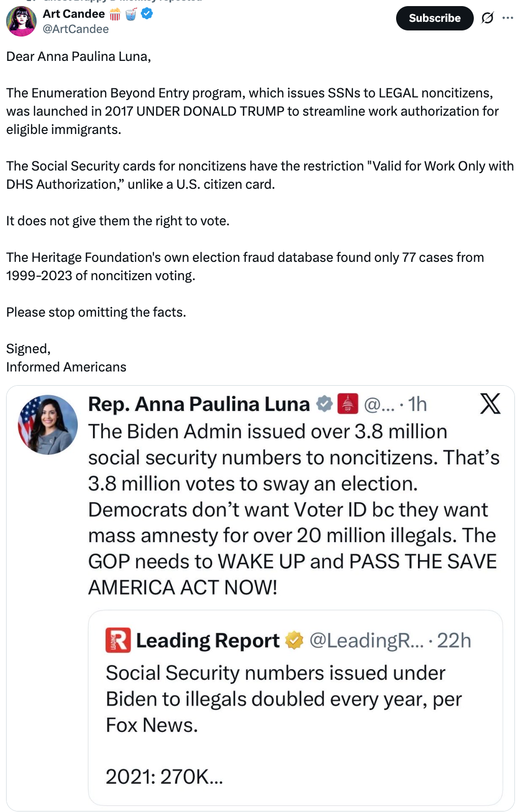
Task: Click the popcorn emoji beside Art Candee
Action: 115,15
